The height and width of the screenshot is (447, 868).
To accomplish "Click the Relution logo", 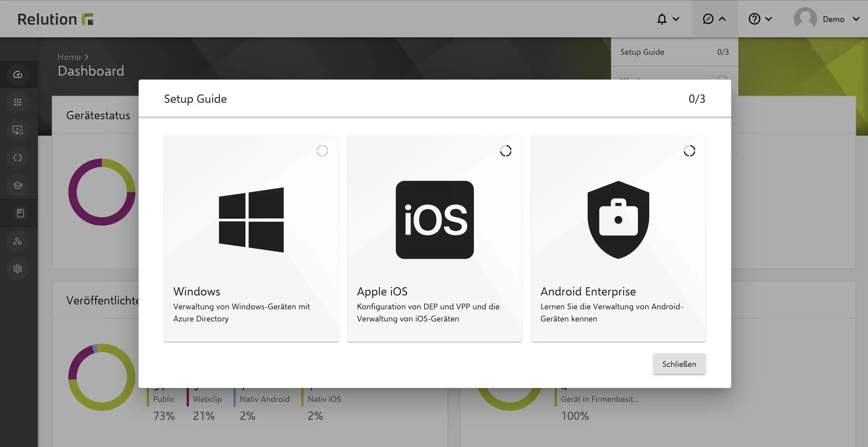I will pos(55,19).
